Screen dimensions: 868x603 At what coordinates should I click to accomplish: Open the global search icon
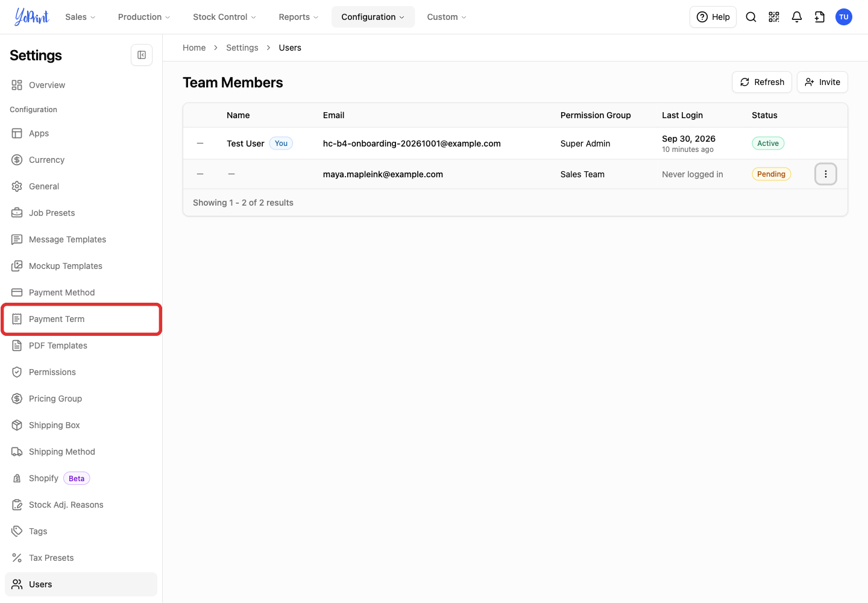[751, 17]
